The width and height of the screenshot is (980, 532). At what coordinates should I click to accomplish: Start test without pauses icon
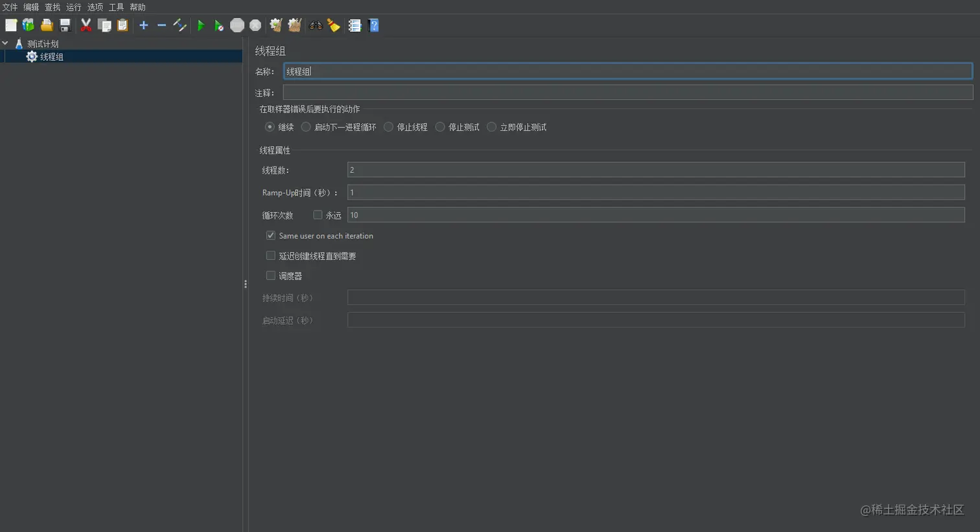pyautogui.click(x=219, y=25)
